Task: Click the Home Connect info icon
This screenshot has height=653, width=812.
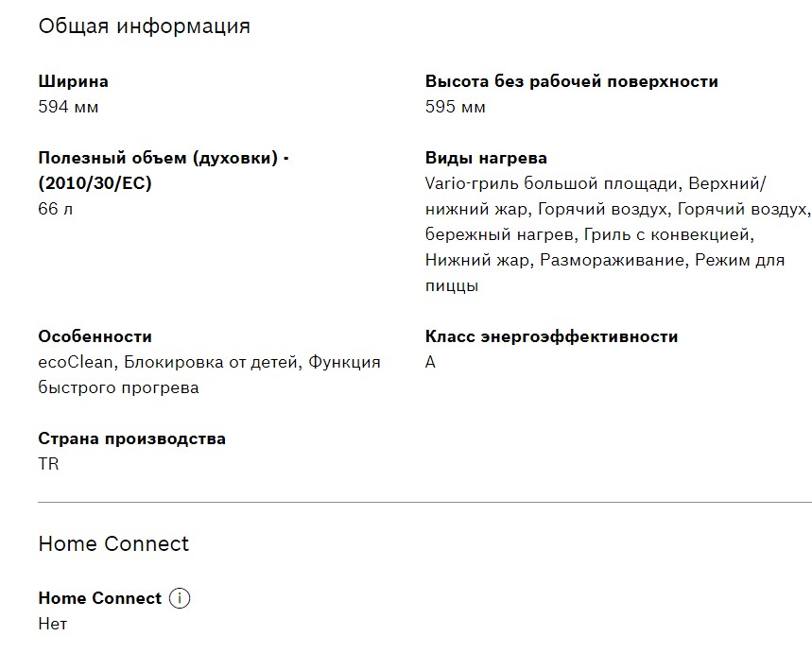Action: coord(180,598)
